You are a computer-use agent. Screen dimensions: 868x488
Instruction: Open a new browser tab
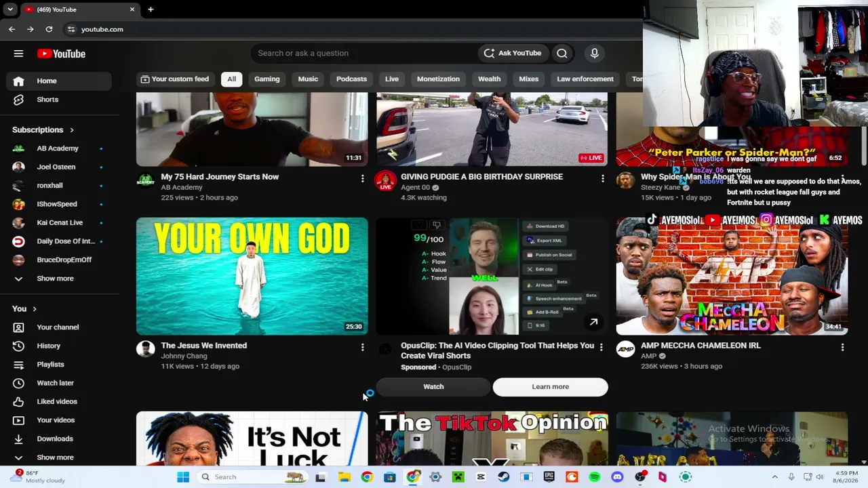click(151, 9)
